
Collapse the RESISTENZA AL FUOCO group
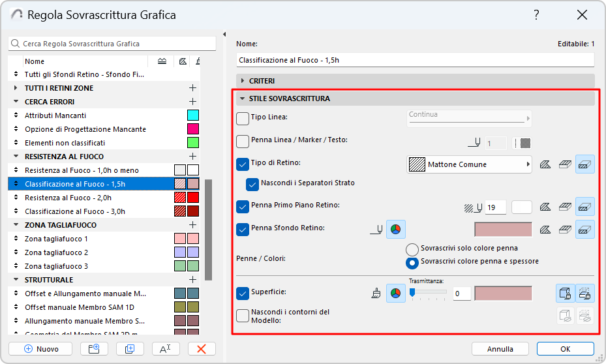click(16, 156)
